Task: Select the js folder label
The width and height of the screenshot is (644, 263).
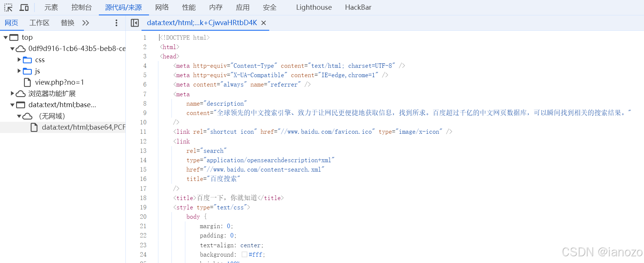Action: pos(37,71)
